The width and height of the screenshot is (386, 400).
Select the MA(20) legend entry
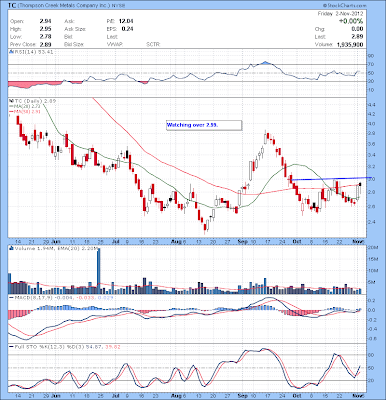(x=26, y=106)
